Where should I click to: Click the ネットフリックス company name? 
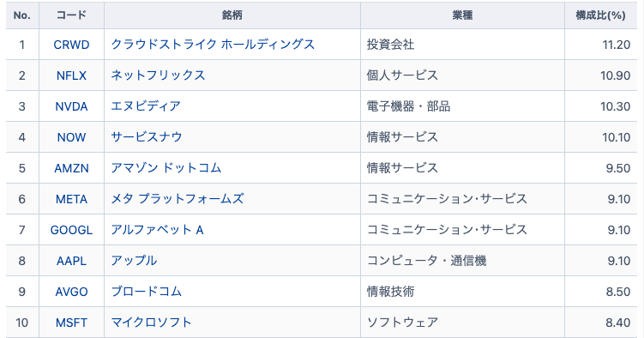click(158, 75)
